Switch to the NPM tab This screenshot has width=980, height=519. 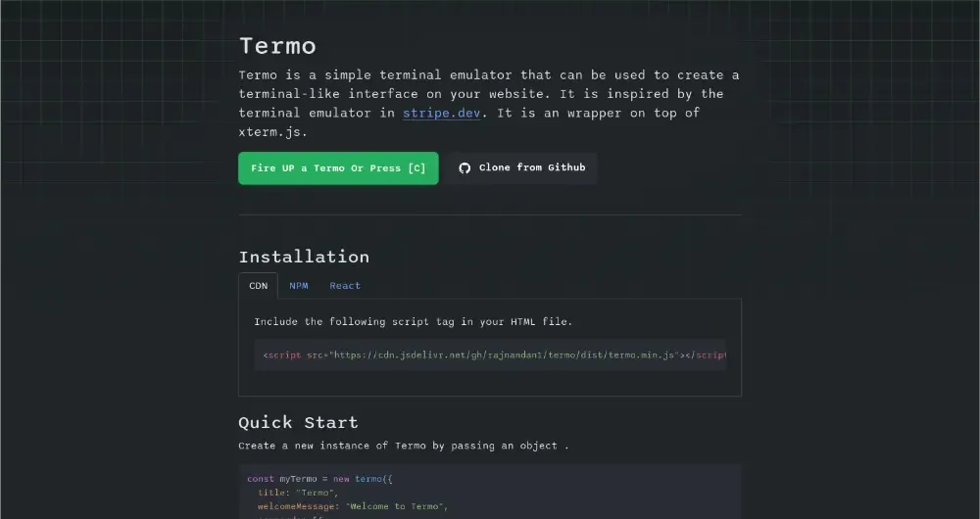coord(299,286)
